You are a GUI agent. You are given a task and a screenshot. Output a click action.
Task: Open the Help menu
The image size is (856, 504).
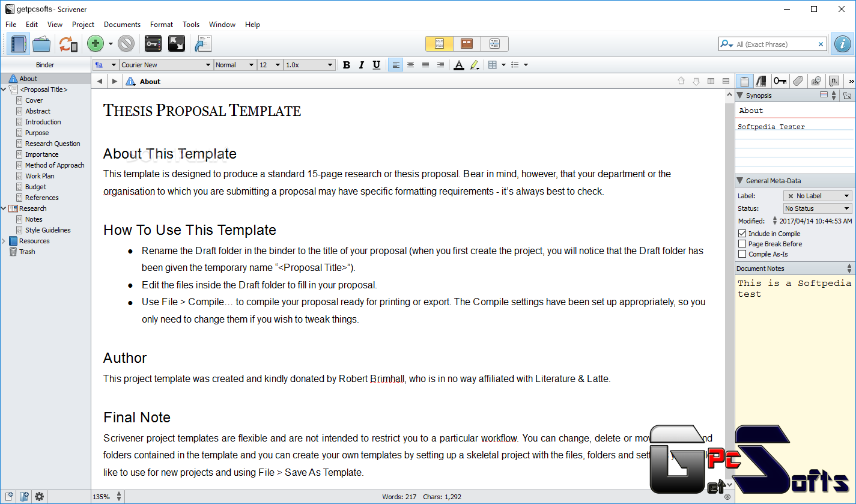tap(252, 25)
